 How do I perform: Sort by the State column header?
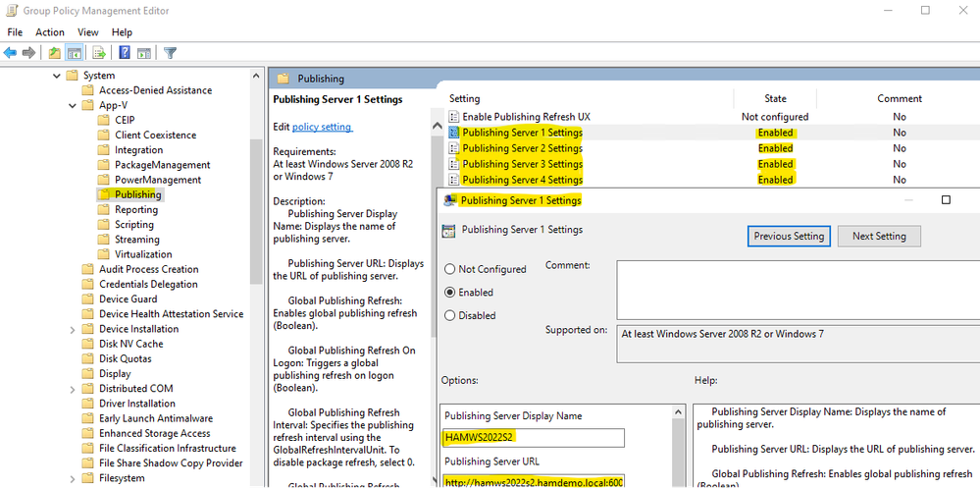click(x=775, y=98)
